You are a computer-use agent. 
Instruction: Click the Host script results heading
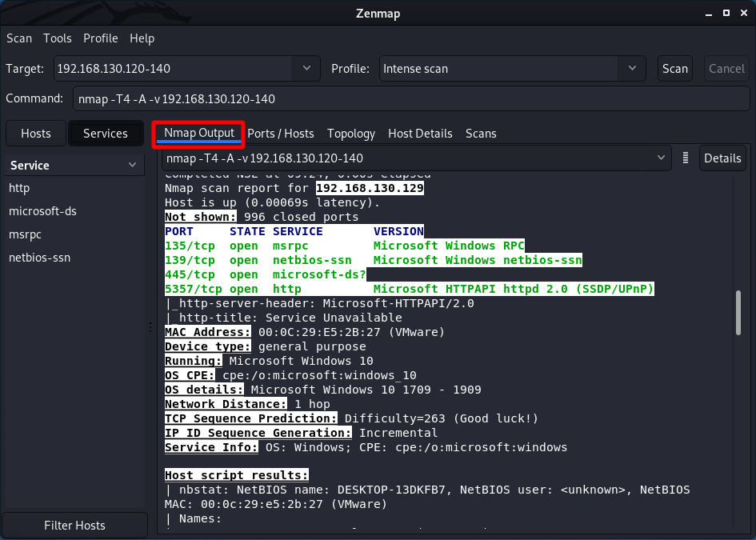(x=237, y=475)
